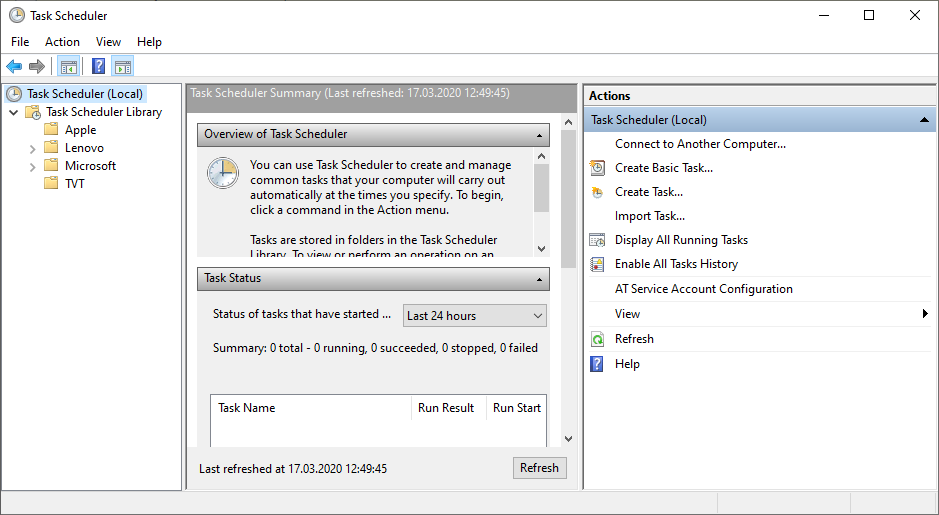This screenshot has width=939, height=515.
Task: Expand the Lenovo folder tree node
Action: (x=33, y=148)
